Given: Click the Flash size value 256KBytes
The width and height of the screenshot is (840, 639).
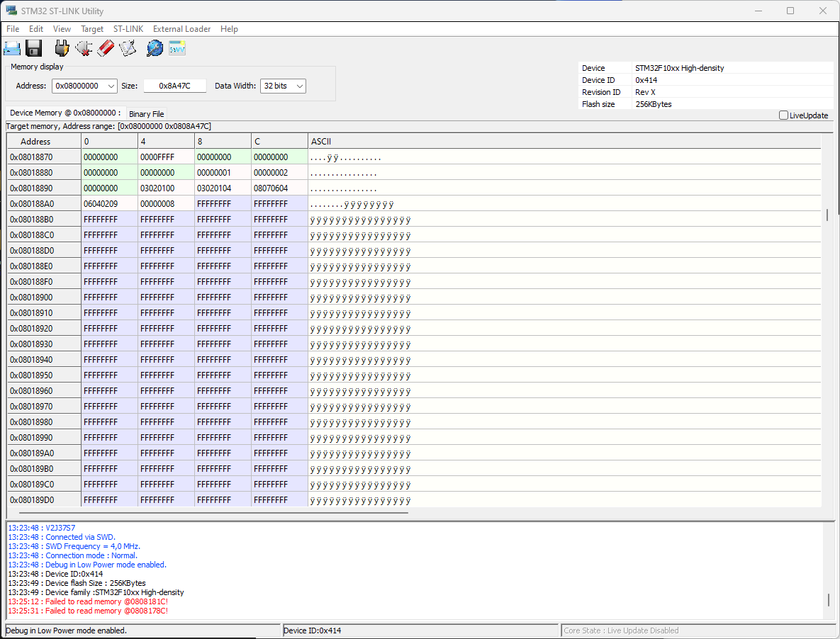Looking at the screenshot, I should coord(654,104).
